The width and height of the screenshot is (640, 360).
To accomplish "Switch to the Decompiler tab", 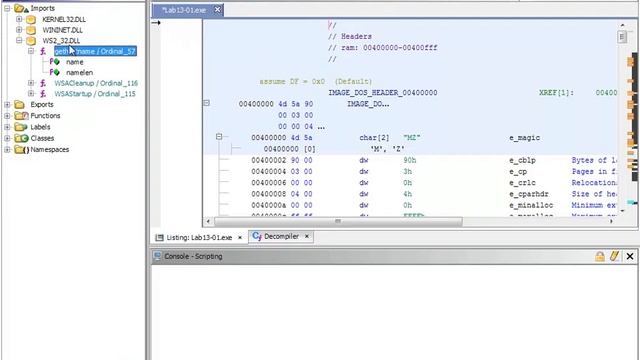I will [x=281, y=236].
